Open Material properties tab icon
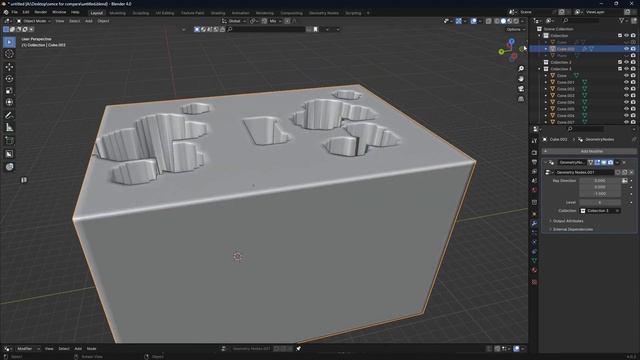This screenshot has height=360, width=640. (x=534, y=270)
